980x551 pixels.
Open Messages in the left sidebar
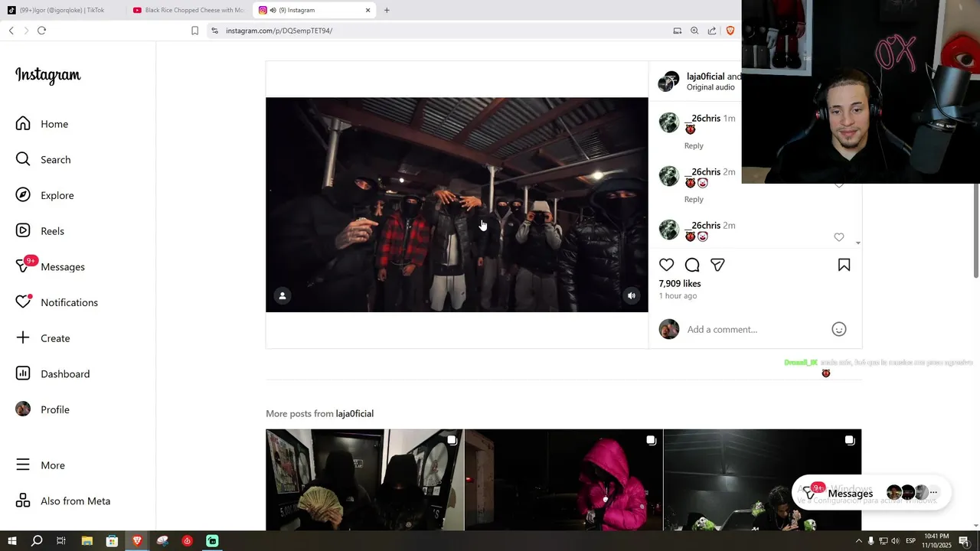(x=51, y=266)
